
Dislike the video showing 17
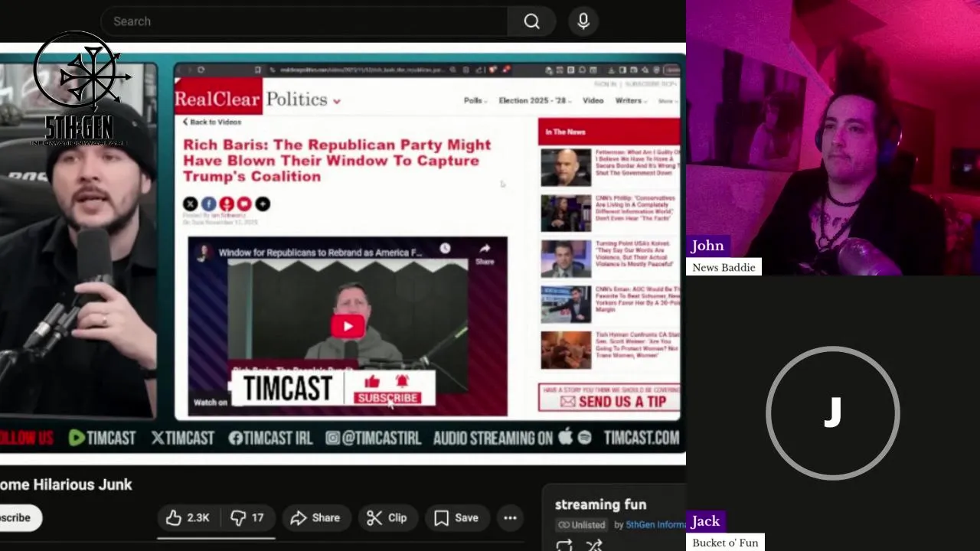(x=247, y=518)
